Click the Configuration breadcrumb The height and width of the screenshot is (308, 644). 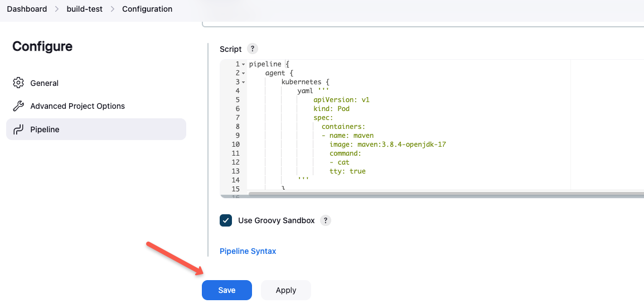147,9
